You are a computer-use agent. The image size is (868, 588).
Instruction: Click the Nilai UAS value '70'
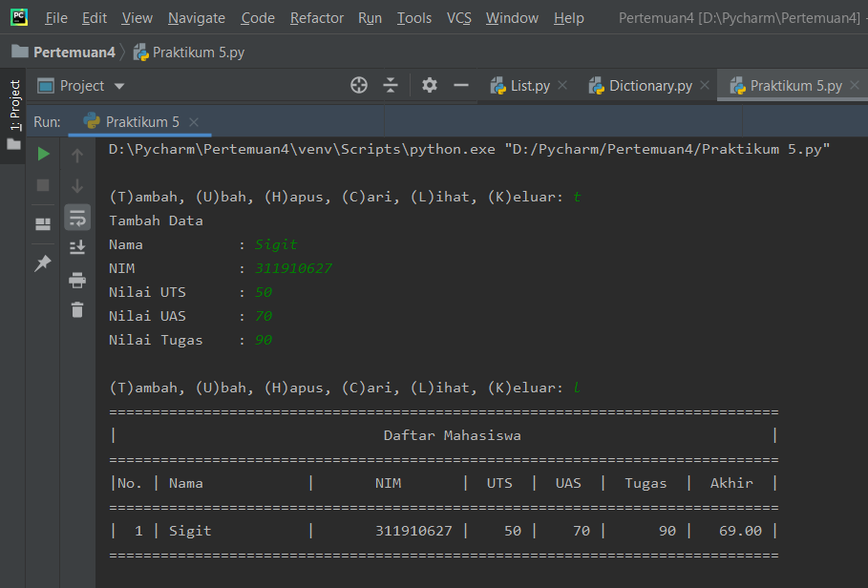[x=264, y=316]
